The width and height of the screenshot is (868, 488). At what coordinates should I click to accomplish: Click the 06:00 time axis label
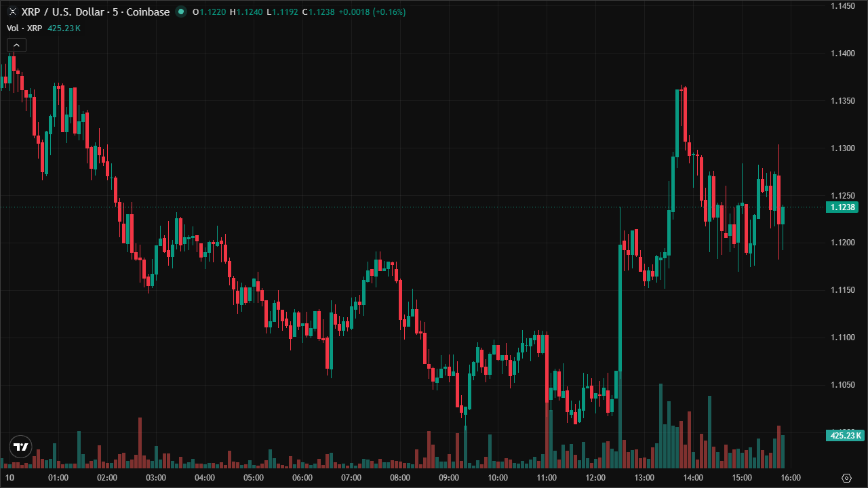point(302,478)
